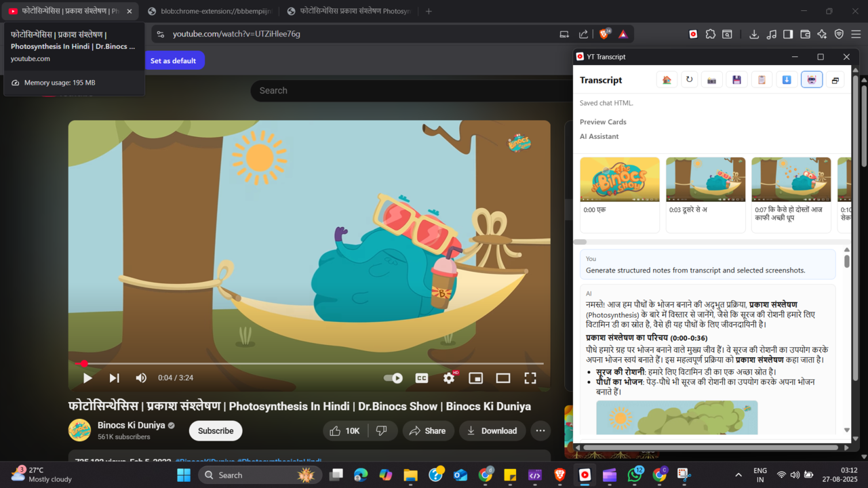Save the transcript via the floppy disk icon
868x488 pixels.
click(x=736, y=79)
